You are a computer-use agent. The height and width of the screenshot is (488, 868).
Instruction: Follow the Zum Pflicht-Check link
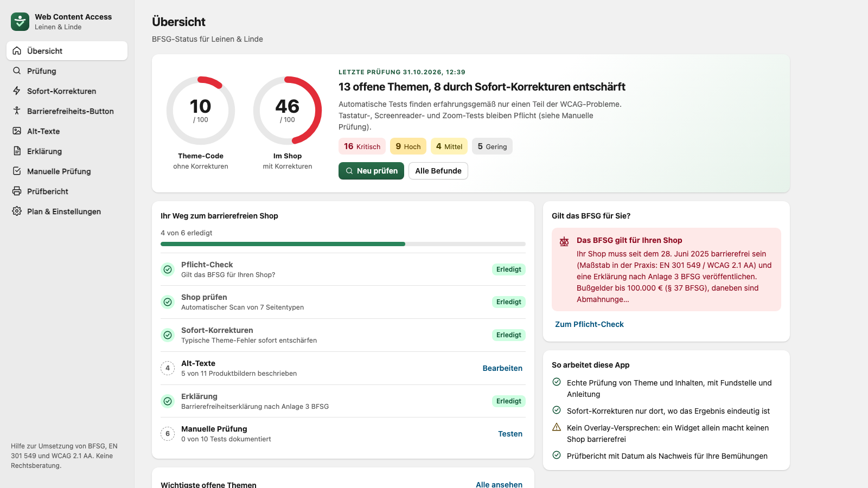coord(589,324)
